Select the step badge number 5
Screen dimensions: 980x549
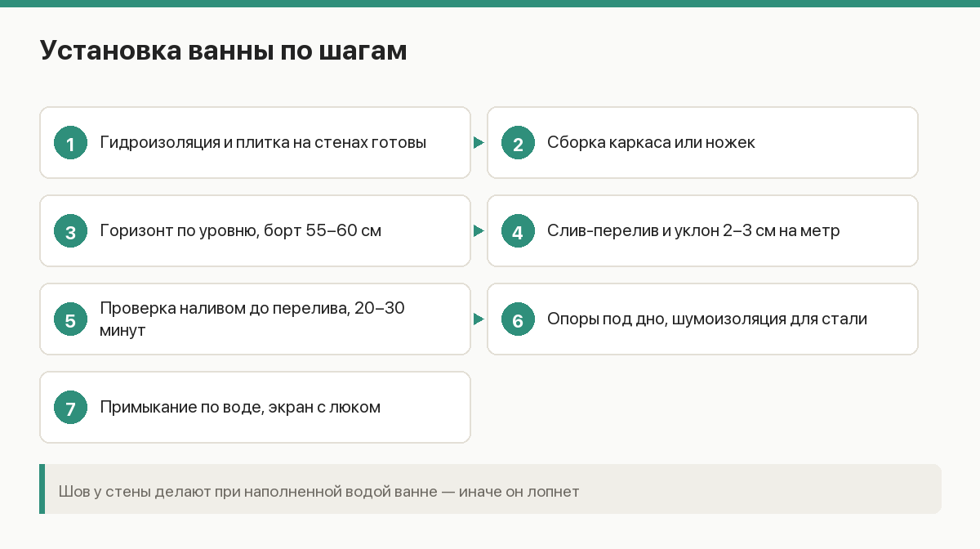click(x=70, y=319)
